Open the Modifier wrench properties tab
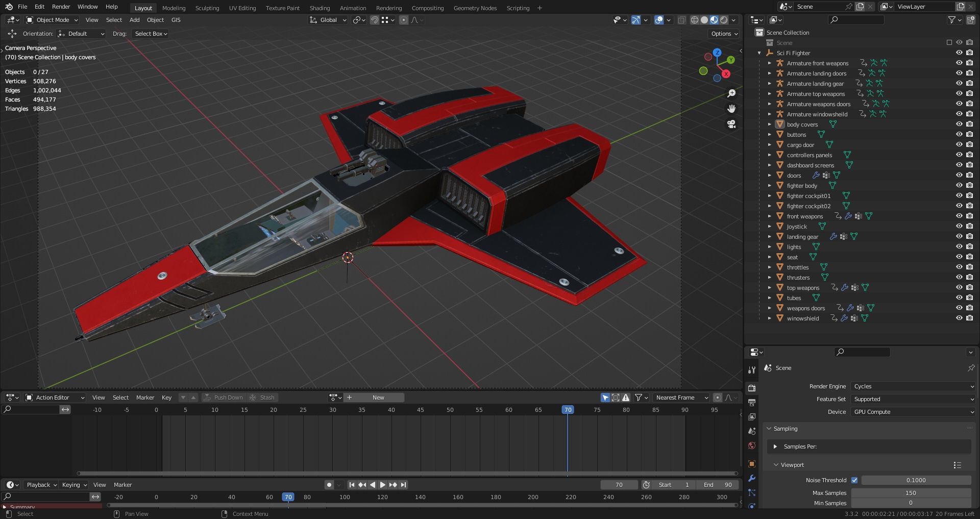980x519 pixels. pyautogui.click(x=752, y=478)
